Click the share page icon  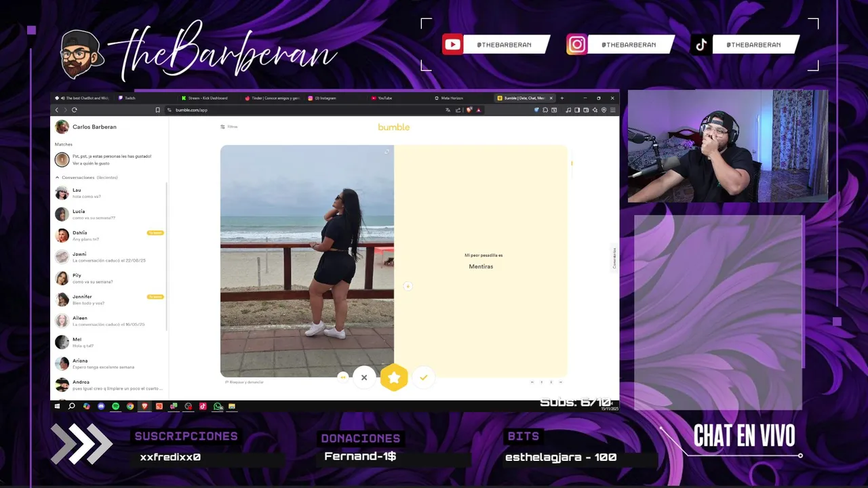[x=458, y=110]
